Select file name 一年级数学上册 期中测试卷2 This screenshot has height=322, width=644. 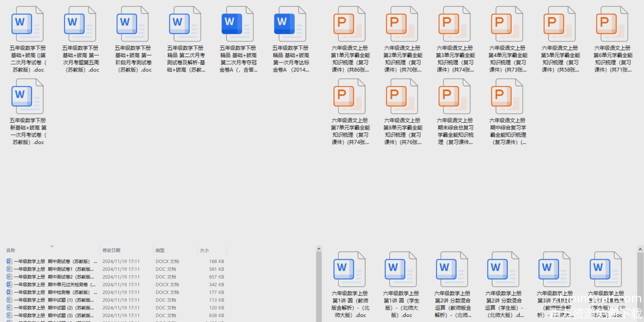click(54, 277)
